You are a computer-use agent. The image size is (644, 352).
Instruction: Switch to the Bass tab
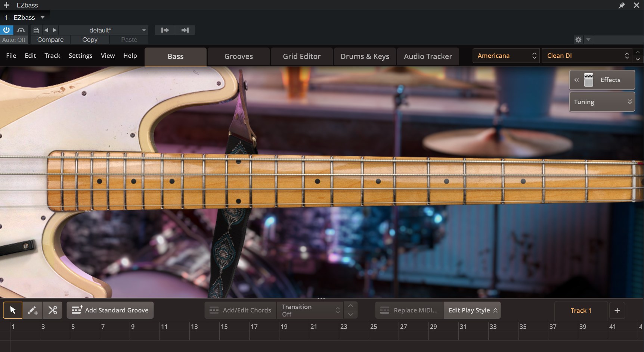pos(176,56)
